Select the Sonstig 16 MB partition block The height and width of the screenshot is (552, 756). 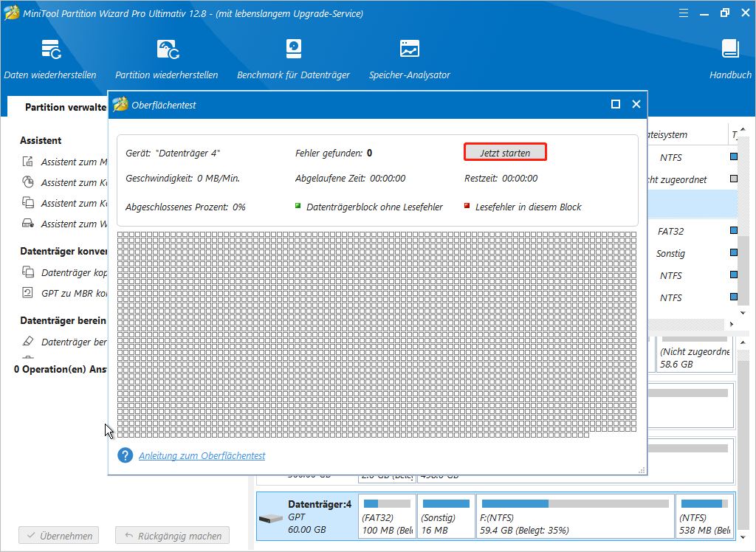pyautogui.click(x=446, y=516)
